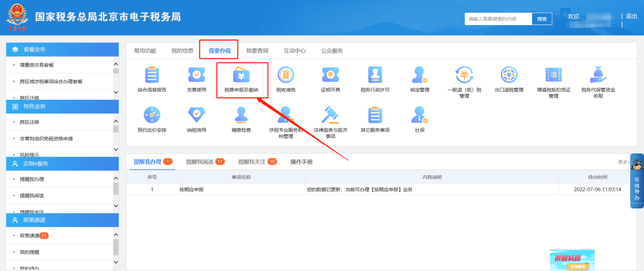This screenshot has width=644, height=271.
Task: Open 税收减免 icon
Action: (x=286, y=77)
